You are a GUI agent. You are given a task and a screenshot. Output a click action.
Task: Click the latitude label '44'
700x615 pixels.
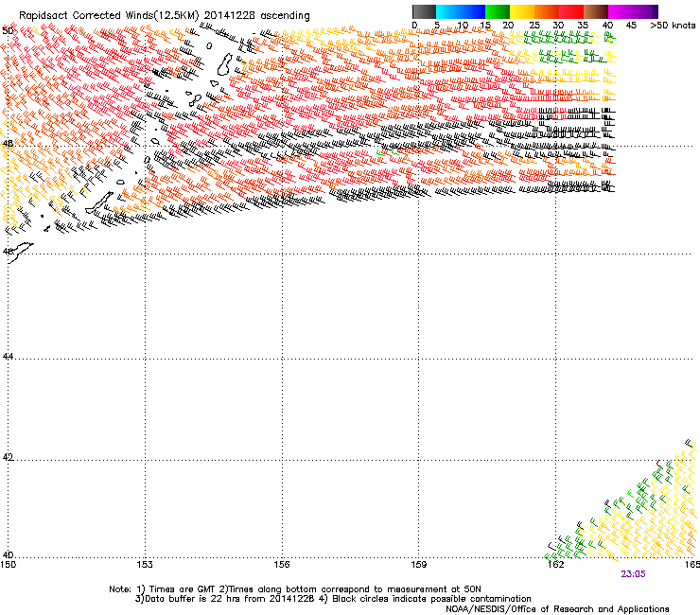pyautogui.click(x=8, y=357)
